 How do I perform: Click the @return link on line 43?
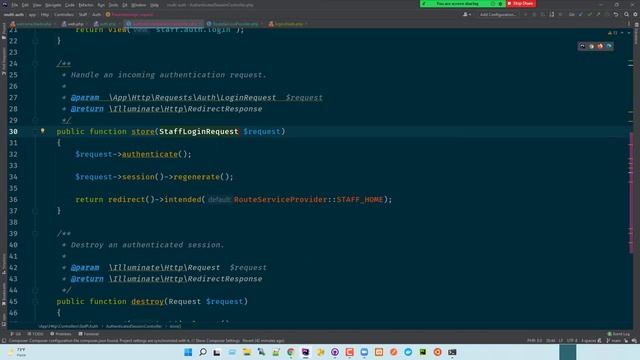point(87,279)
